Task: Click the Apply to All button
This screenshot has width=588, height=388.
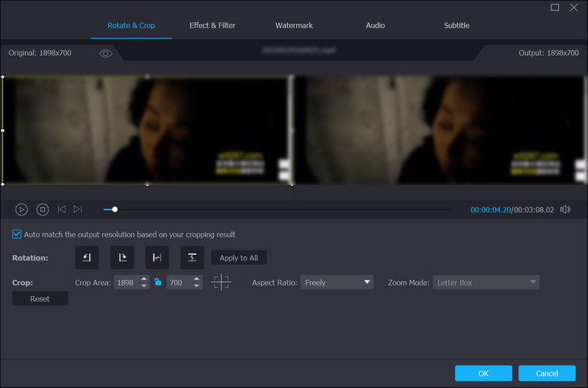Action: (x=239, y=258)
